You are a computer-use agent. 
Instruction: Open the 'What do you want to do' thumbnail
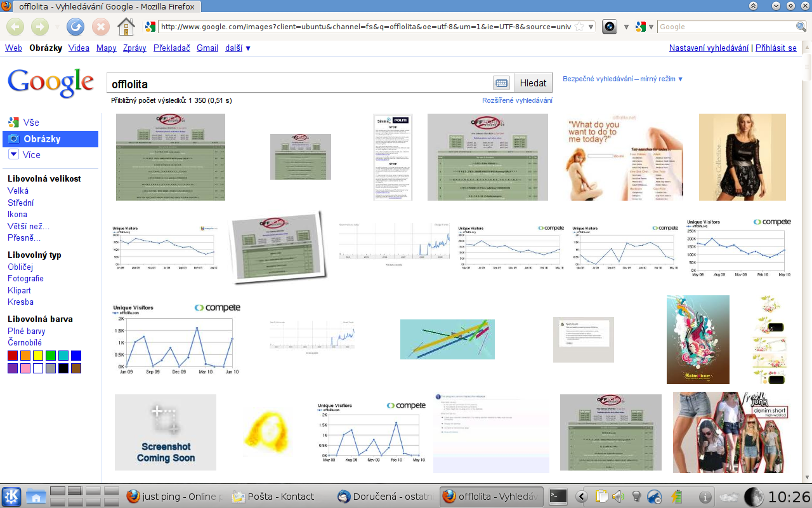pyautogui.click(x=624, y=157)
